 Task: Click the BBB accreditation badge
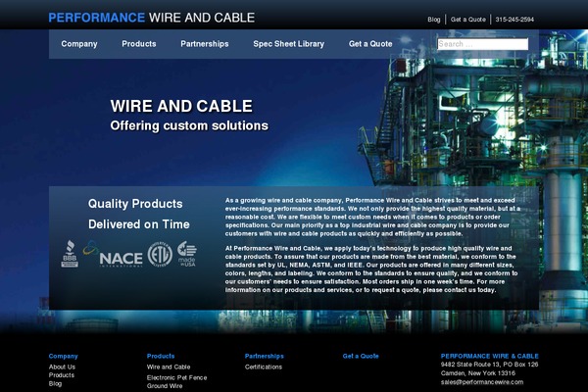point(70,254)
